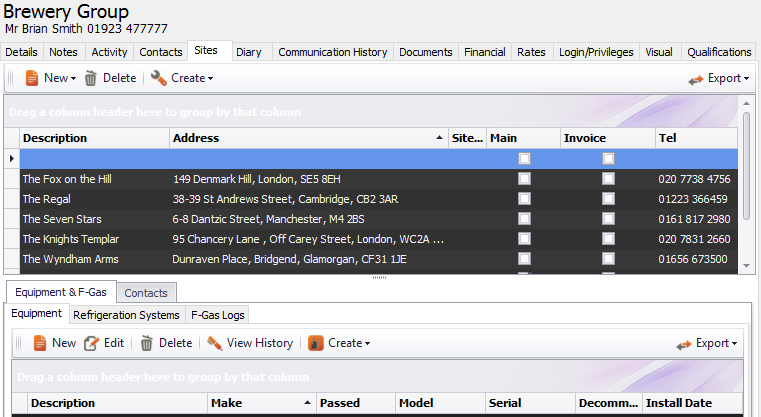The image size is (761, 417).
Task: Toggle the Invoice checkbox in the blue selected row
Action: [x=608, y=159]
